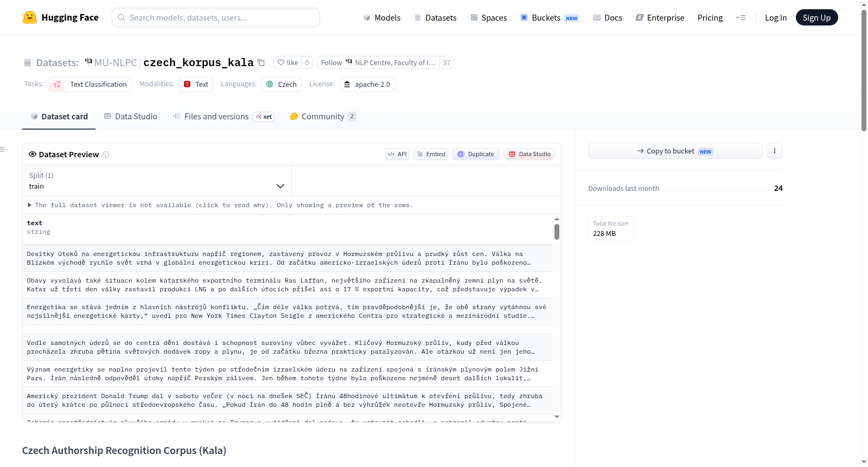The height and width of the screenshot is (467, 868).
Task: Open the table of contents sidebar toggle
Action: click(x=2, y=149)
